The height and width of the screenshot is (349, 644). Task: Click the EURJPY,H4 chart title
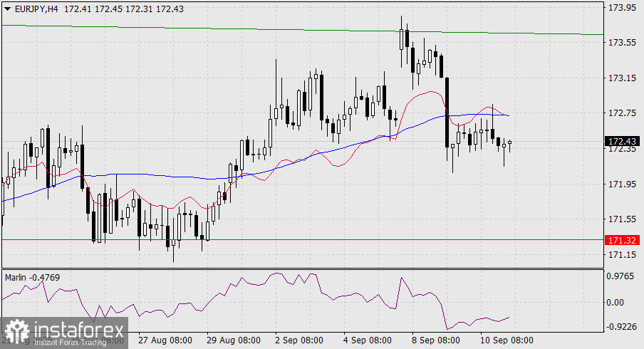point(36,9)
